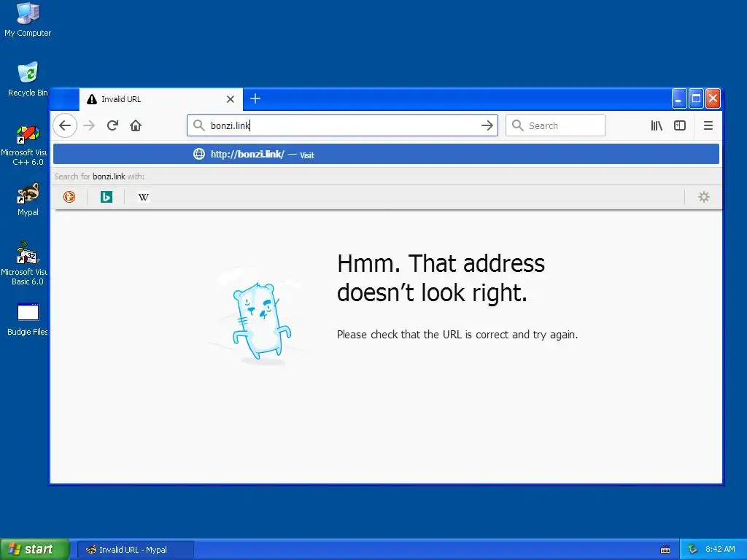
Task: Click the forward arrow navigation button
Action: pos(89,125)
